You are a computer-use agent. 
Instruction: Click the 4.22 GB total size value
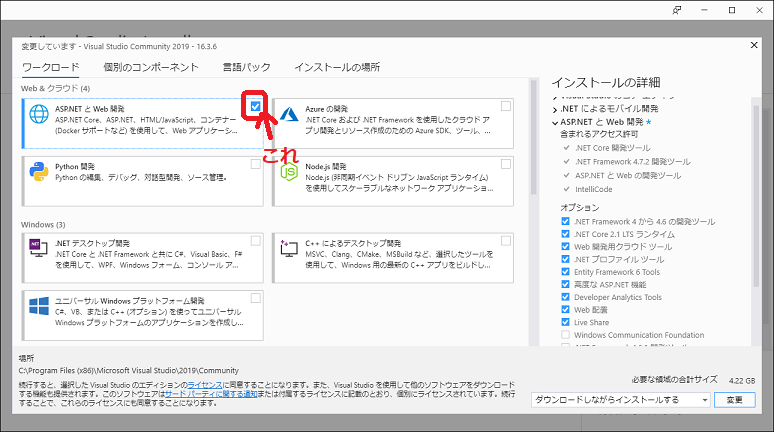(742, 381)
